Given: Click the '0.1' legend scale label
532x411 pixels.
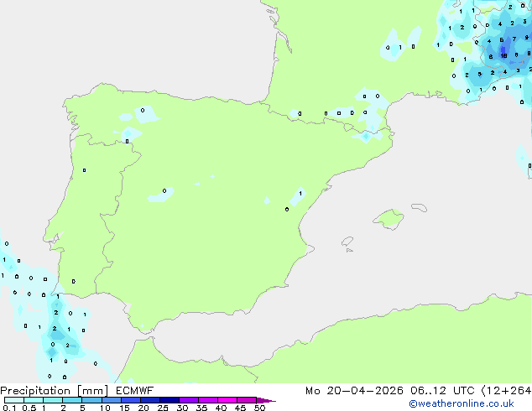Looking at the screenshot, I should click(x=9, y=408).
